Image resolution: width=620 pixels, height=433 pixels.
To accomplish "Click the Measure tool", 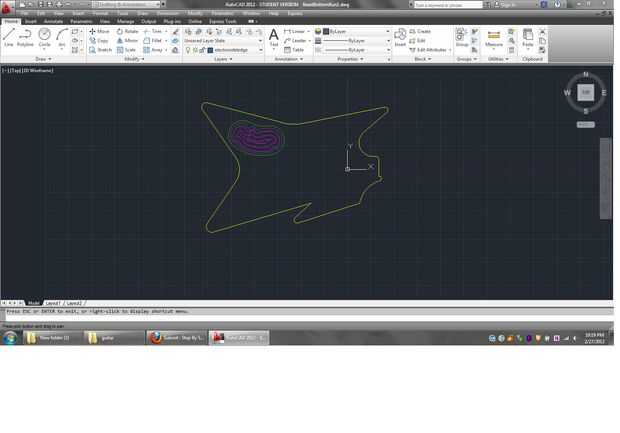I will [x=494, y=38].
